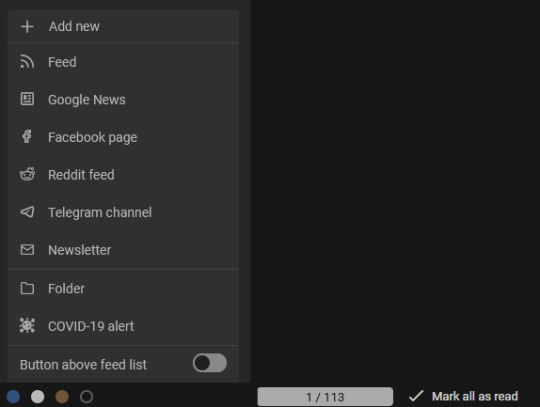Toggle the Button above feed list switch
This screenshot has height=407, width=540.
tap(209, 363)
